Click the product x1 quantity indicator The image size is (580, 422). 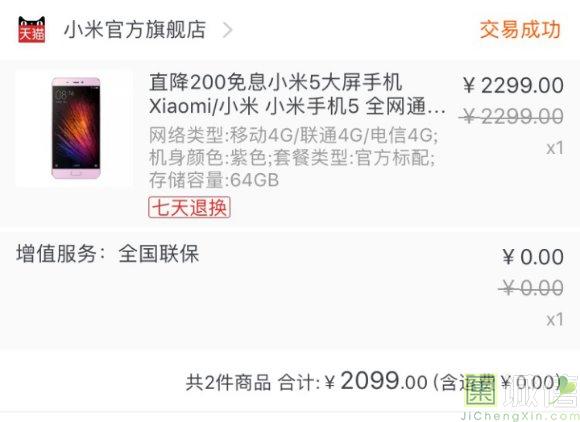pos(555,148)
